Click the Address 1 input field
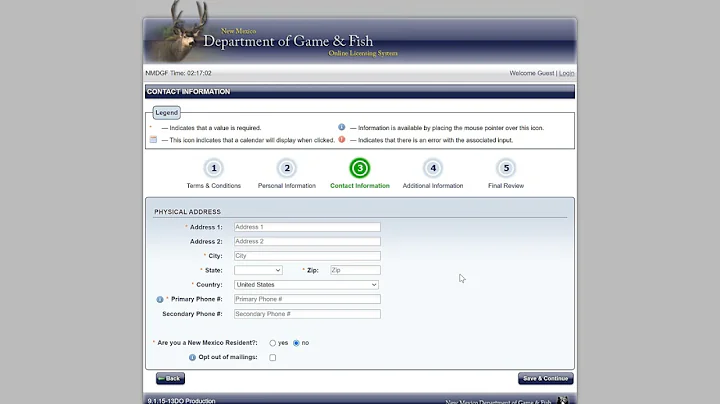Image resolution: width=720 pixels, height=404 pixels. pyautogui.click(x=307, y=227)
